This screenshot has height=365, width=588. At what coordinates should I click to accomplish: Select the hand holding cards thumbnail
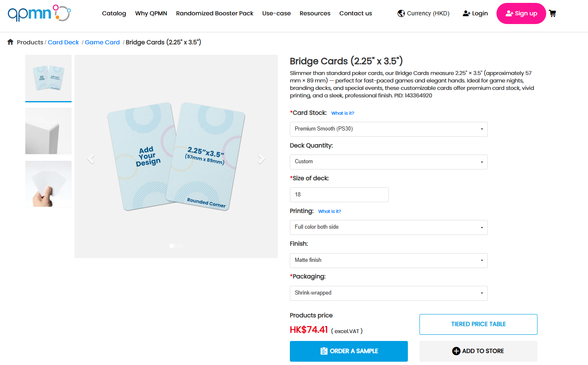(48, 184)
